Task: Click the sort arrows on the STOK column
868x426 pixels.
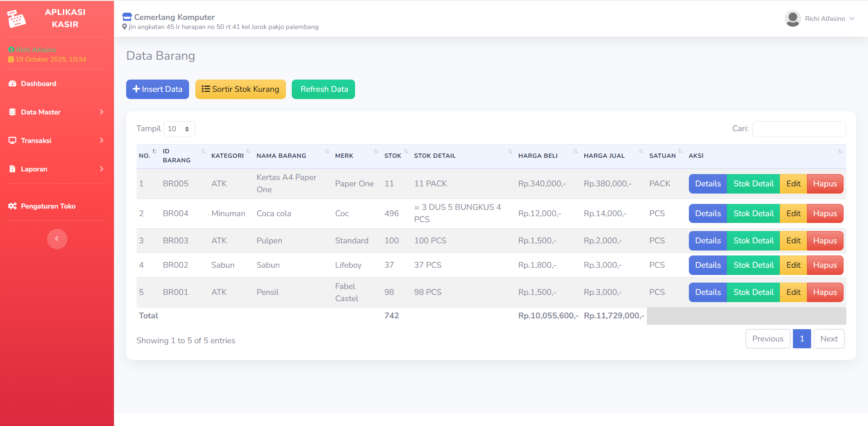Action: pos(406,151)
